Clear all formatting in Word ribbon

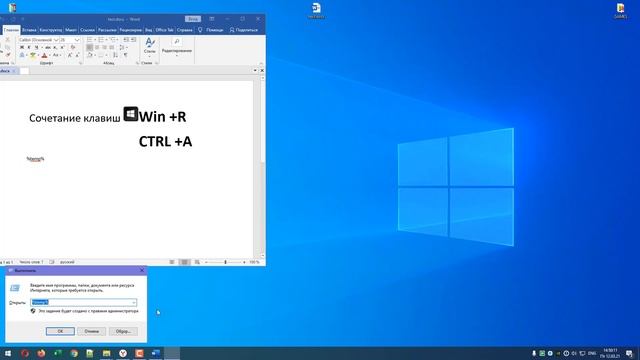point(73,47)
